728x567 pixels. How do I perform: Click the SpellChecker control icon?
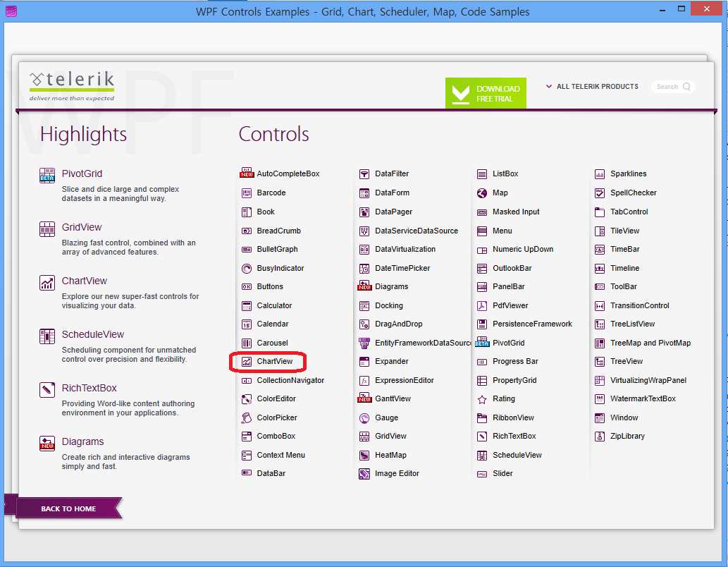click(600, 193)
